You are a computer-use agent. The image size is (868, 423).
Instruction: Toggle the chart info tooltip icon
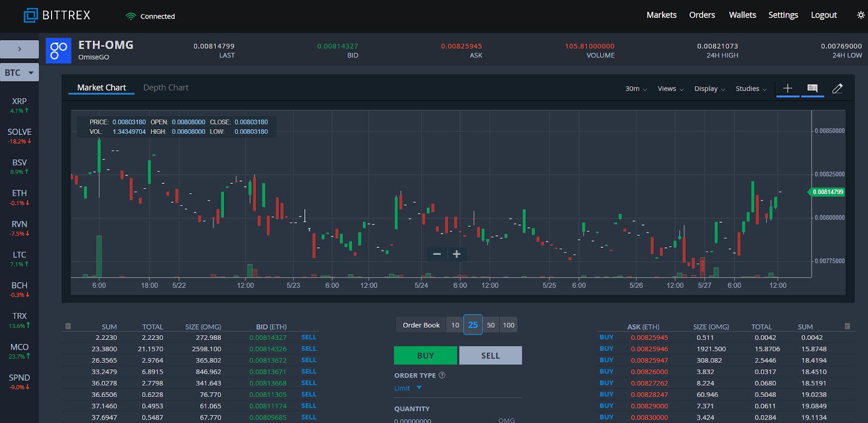coord(812,88)
